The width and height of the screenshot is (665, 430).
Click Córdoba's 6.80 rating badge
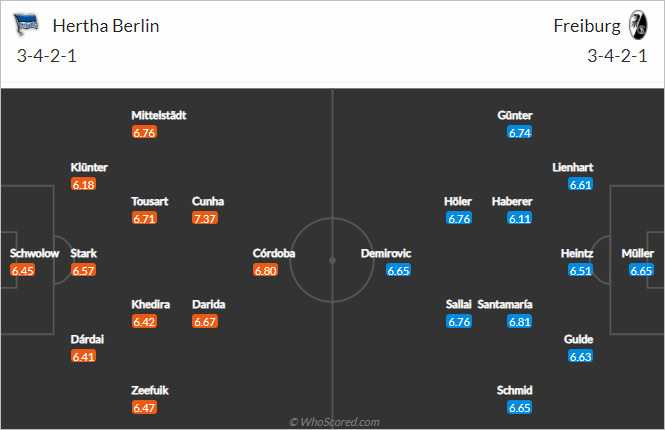[265, 271]
